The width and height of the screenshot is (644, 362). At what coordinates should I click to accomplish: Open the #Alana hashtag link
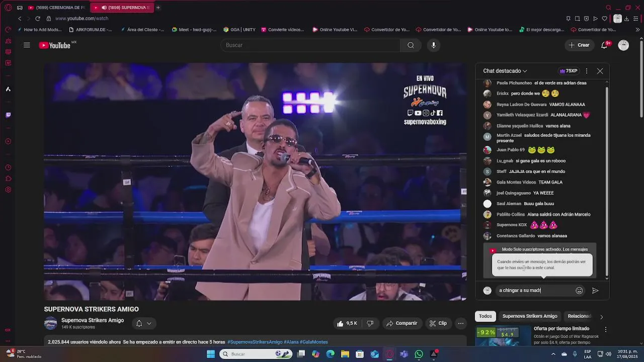291,342
